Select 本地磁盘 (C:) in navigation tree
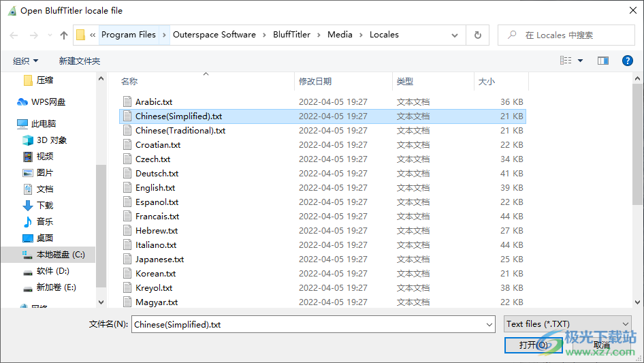The image size is (644, 363). [x=60, y=255]
